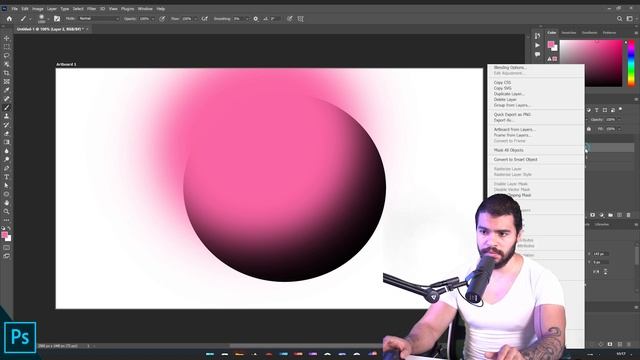Select the Eraser tool
The height and width of the screenshot is (360, 640).
7,133
